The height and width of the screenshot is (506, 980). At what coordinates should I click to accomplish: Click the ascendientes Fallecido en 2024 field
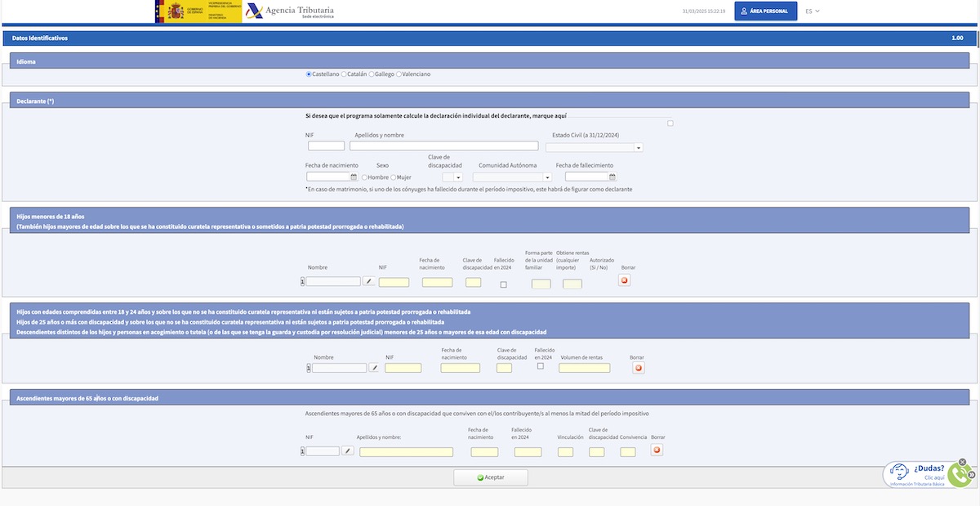[528, 452]
